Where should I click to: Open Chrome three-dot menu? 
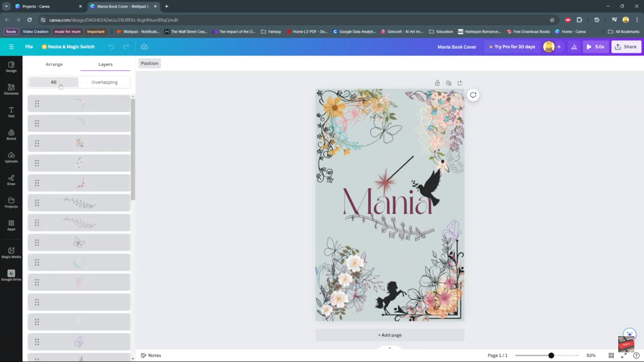(x=637, y=20)
